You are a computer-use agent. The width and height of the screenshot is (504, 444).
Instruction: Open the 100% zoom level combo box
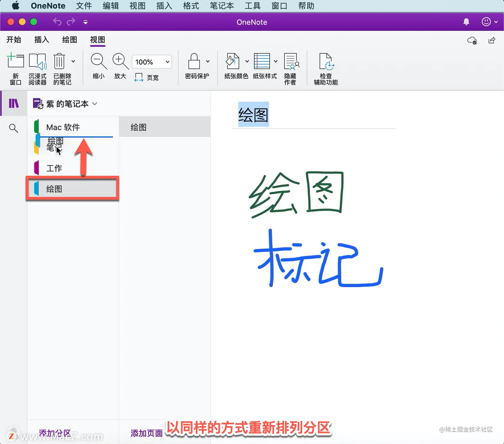pos(152,62)
